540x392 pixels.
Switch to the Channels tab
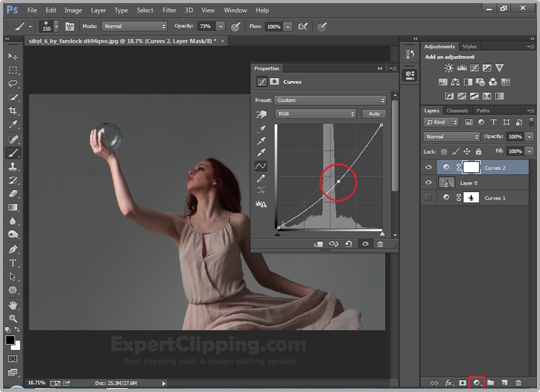(457, 111)
